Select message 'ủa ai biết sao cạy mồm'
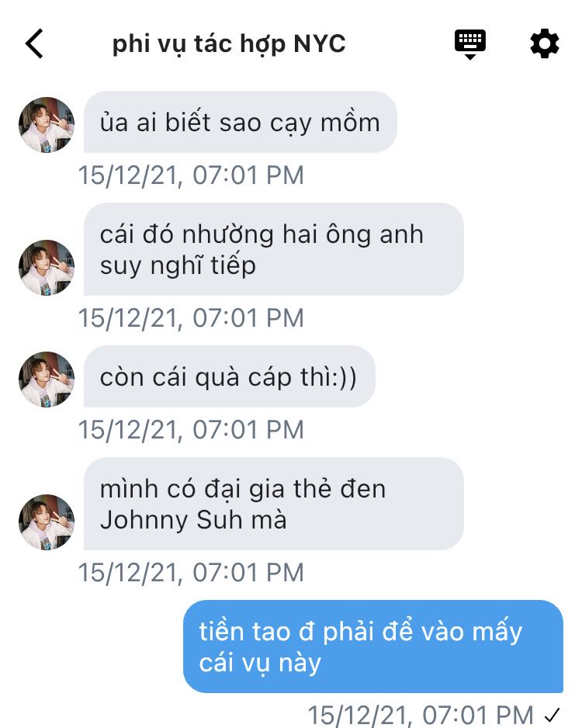 [x=240, y=122]
